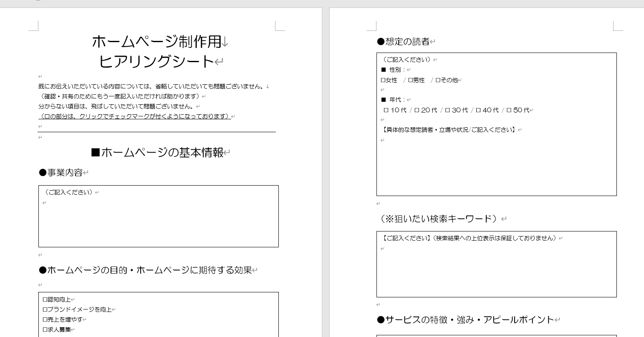Screen dimensions: 644x337
Task: Check the 女性 checkbox under 性別
Action: [383, 80]
